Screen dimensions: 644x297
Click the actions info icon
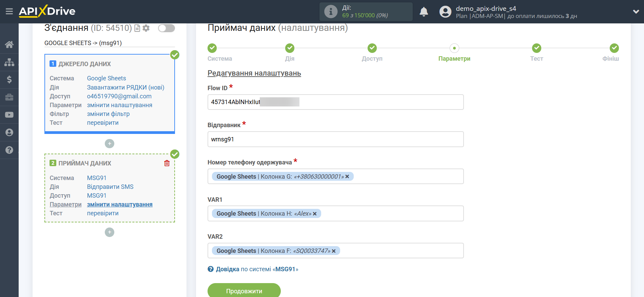pos(331,12)
